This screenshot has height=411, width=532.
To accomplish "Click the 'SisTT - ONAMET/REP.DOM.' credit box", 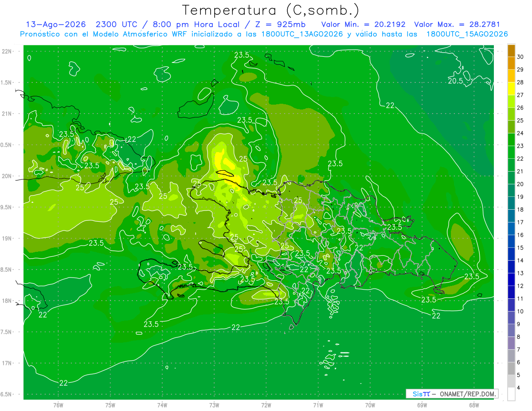I will 452,394.
